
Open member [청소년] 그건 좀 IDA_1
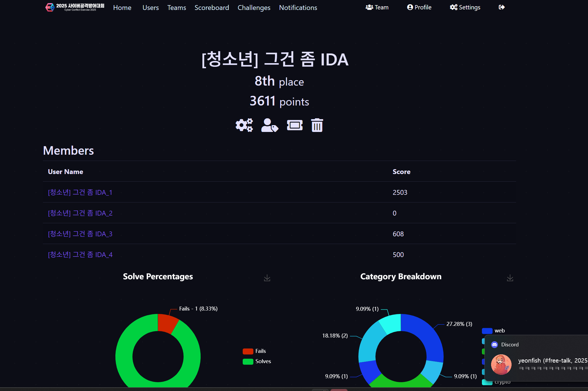click(x=80, y=193)
